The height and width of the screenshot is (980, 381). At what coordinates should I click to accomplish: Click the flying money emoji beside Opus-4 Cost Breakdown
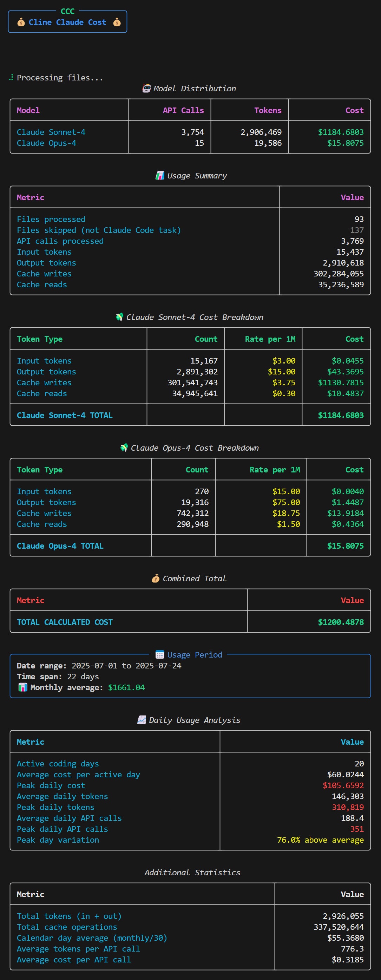pyautogui.click(x=124, y=448)
